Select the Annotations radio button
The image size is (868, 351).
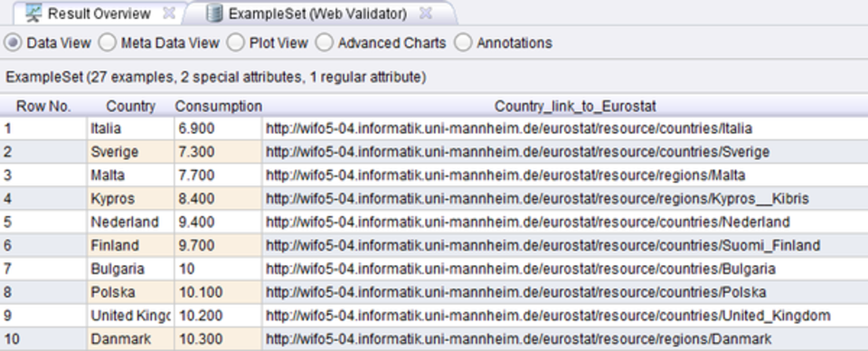463,43
